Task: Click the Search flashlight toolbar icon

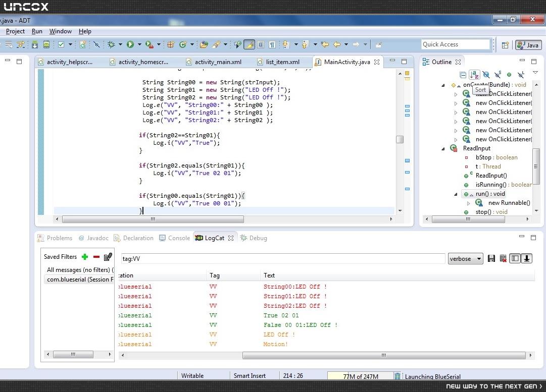Action: tap(216, 44)
